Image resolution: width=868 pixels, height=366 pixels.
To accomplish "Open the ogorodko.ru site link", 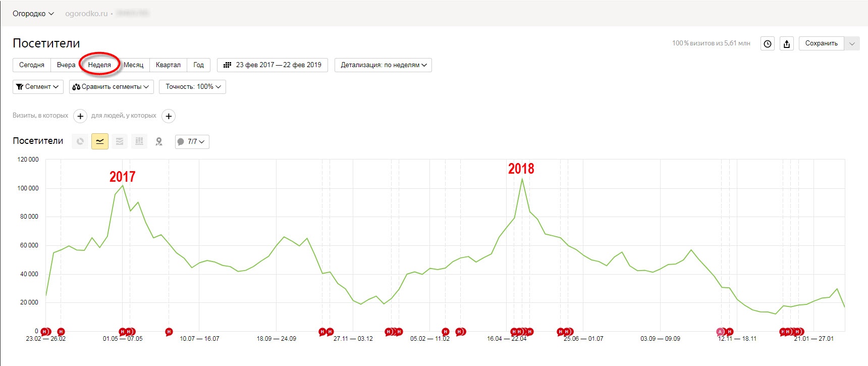I will (x=86, y=14).
